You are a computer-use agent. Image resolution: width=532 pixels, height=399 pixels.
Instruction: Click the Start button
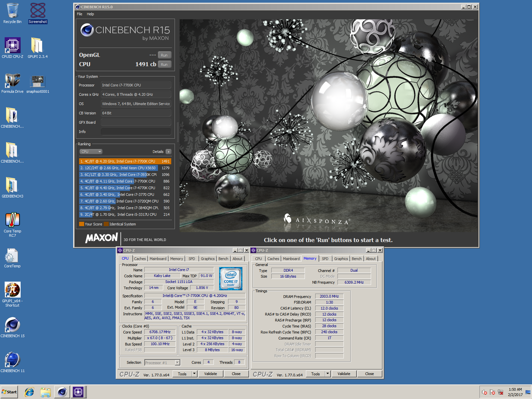pos(9,392)
